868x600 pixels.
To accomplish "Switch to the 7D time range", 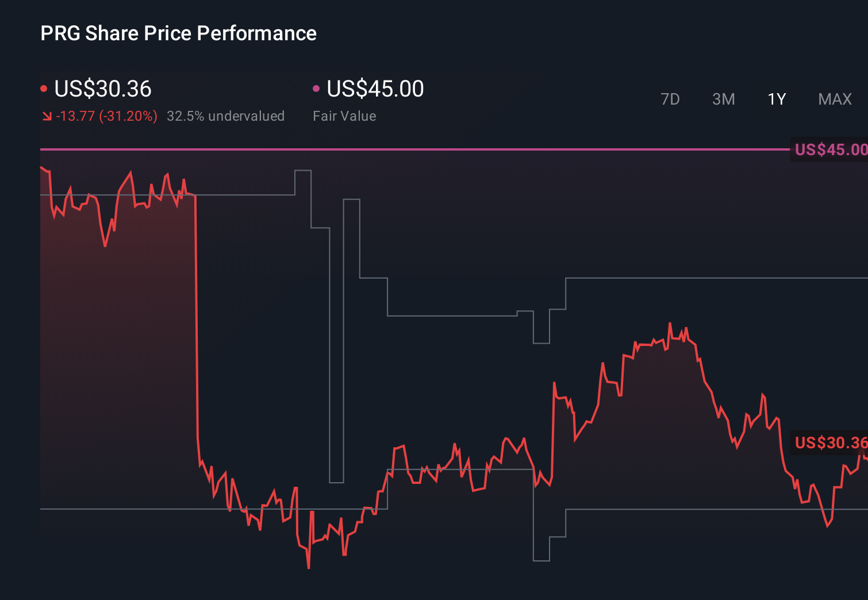I will pos(670,99).
